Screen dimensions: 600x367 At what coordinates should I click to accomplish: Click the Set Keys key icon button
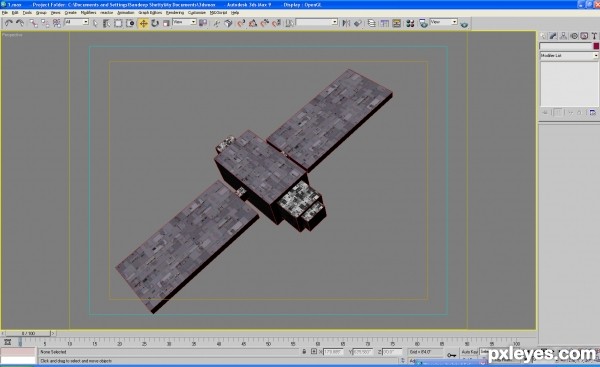coord(452,355)
